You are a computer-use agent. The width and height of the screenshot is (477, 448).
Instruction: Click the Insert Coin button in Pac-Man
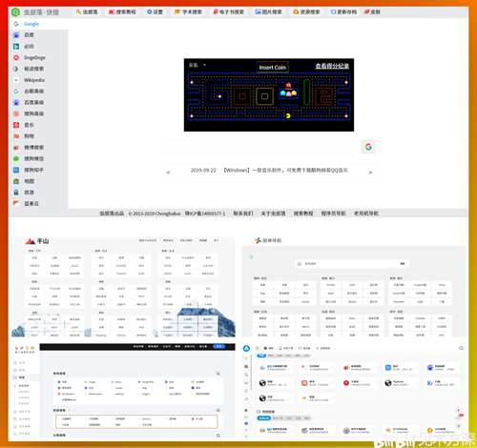click(x=272, y=68)
